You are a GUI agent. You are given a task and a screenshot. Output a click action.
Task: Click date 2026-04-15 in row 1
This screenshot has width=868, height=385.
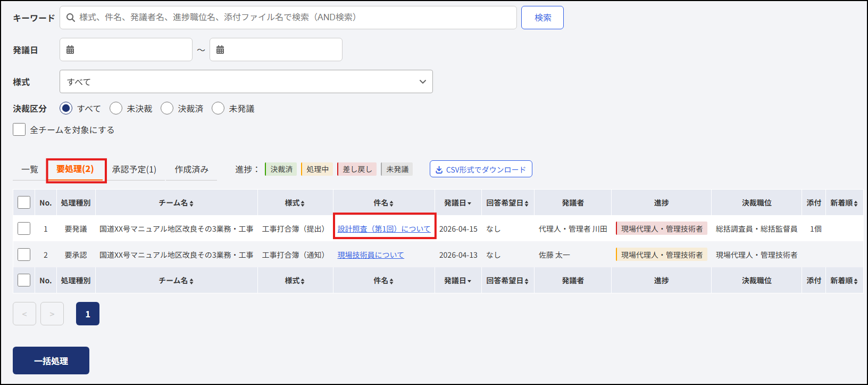(458, 229)
